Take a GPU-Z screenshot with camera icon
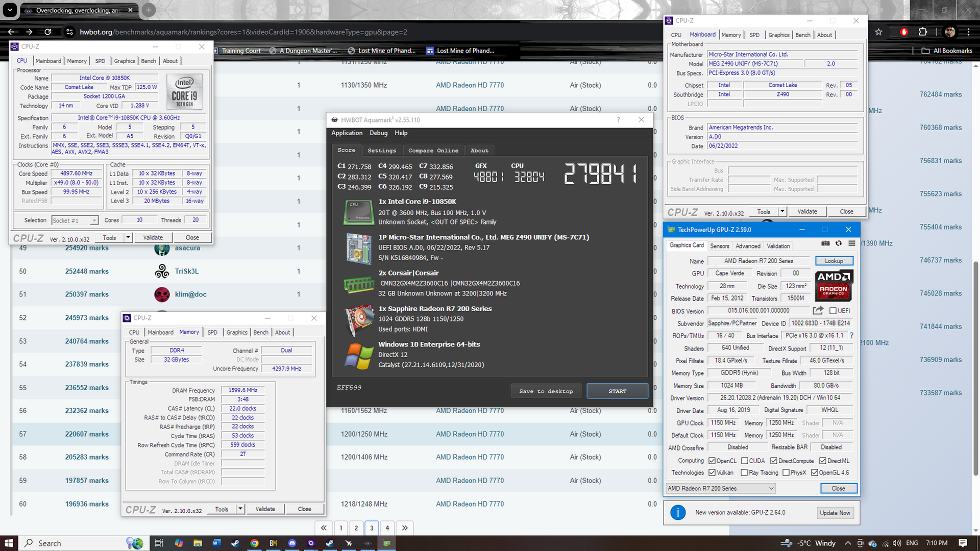This screenshot has width=980, height=551. [825, 243]
